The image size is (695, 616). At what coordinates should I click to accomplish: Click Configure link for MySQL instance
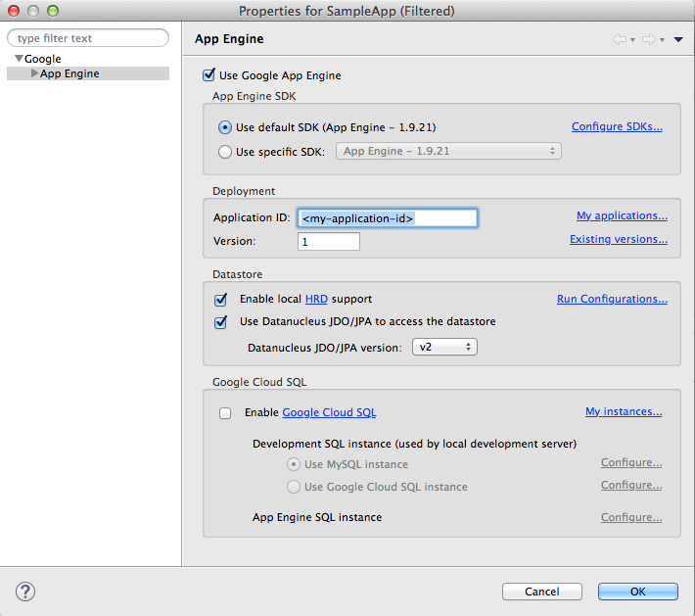631,463
